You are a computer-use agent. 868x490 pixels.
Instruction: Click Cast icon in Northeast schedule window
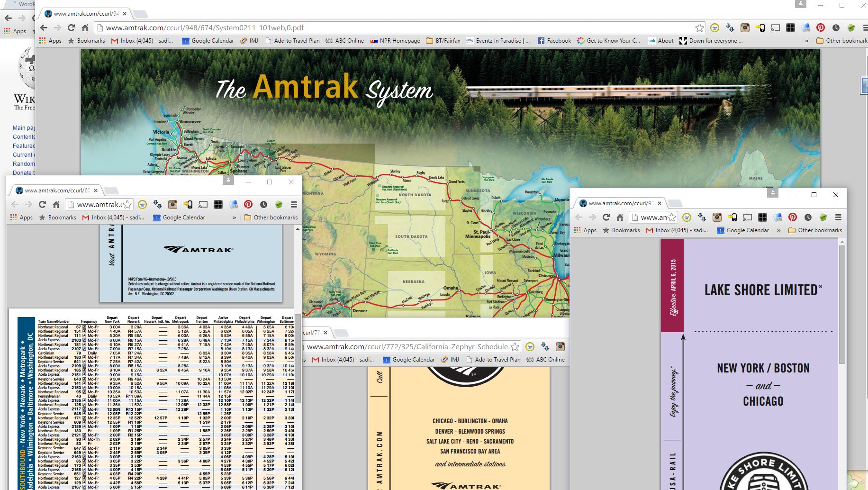pyautogui.click(x=203, y=205)
